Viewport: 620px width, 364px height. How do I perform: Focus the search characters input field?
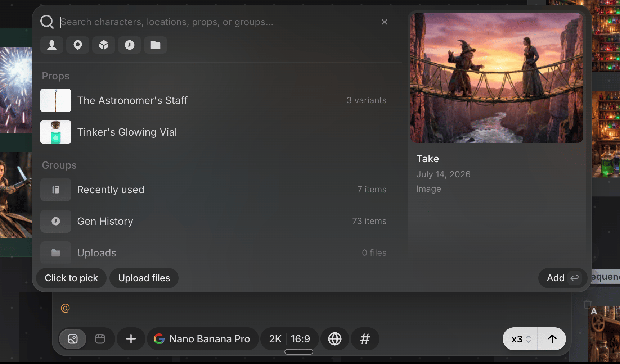point(218,22)
